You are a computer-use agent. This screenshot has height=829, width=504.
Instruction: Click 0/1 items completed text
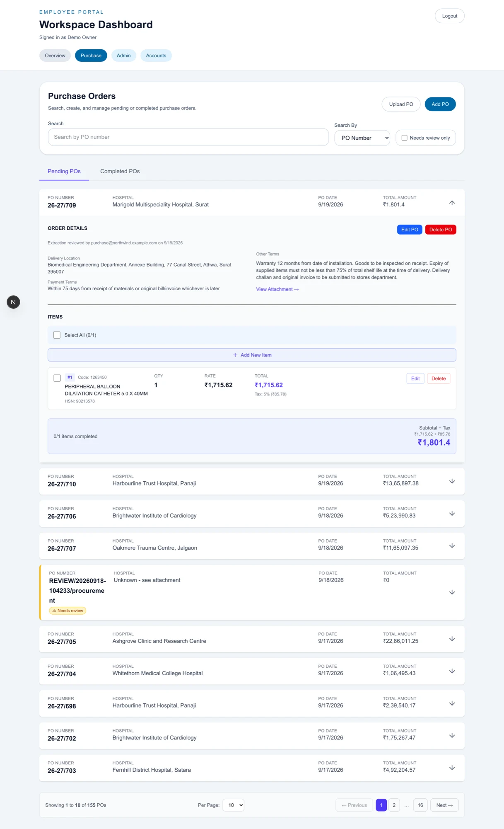(x=75, y=436)
